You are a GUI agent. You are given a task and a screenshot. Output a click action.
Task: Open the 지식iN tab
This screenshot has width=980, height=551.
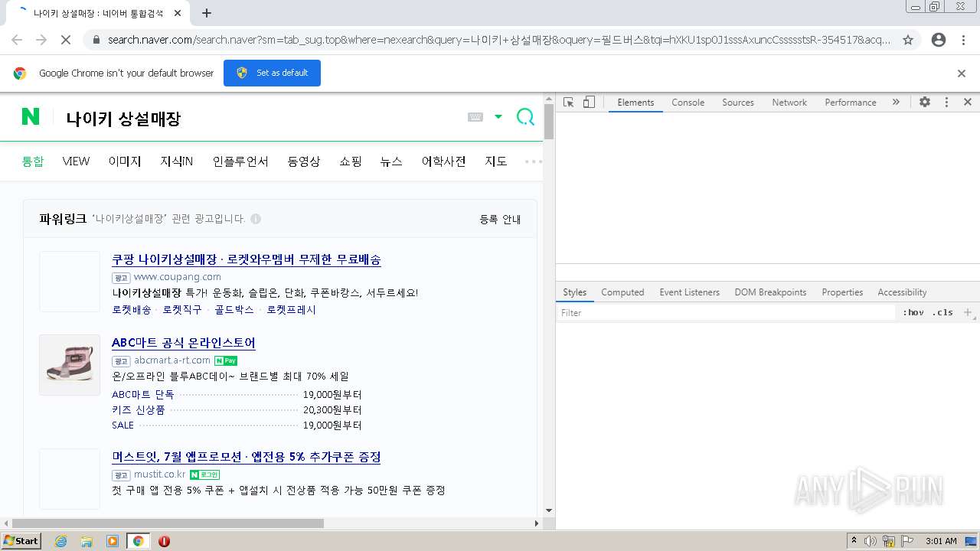(177, 161)
